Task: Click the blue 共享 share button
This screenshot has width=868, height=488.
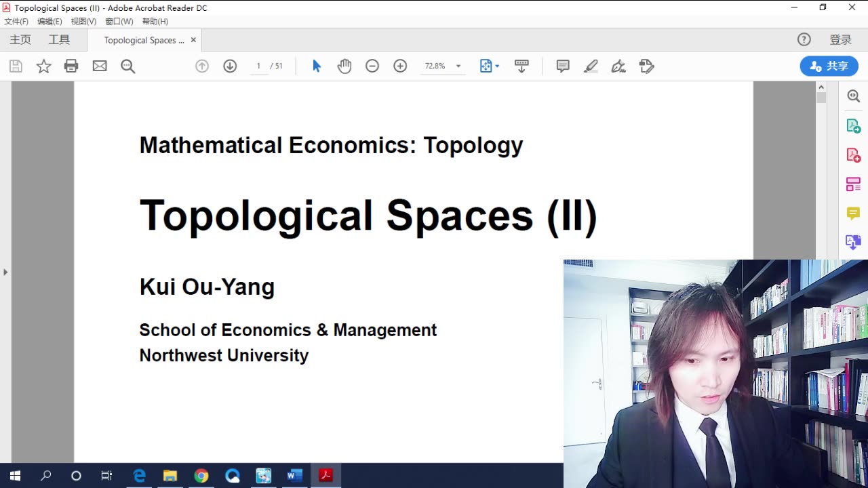Action: (x=829, y=66)
